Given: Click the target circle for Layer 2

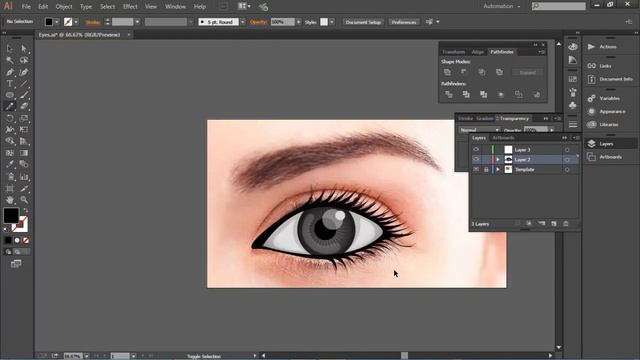Looking at the screenshot, I should click(x=567, y=160).
